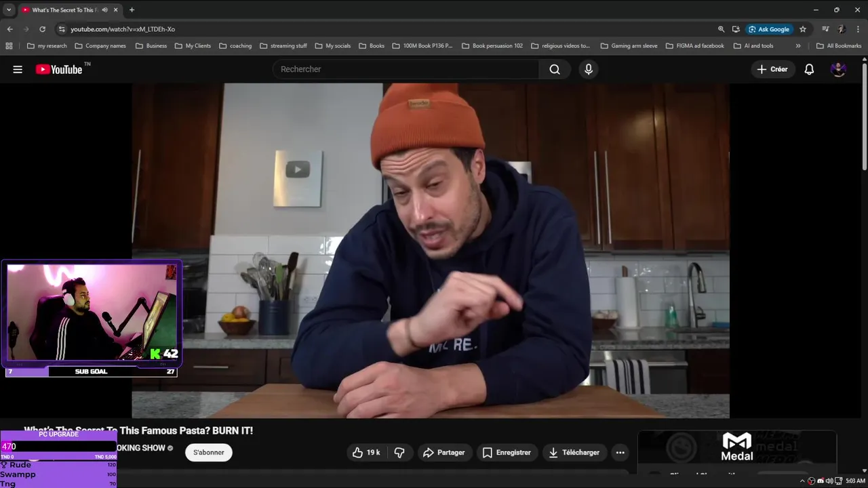Open the Créer create menu

pos(772,69)
